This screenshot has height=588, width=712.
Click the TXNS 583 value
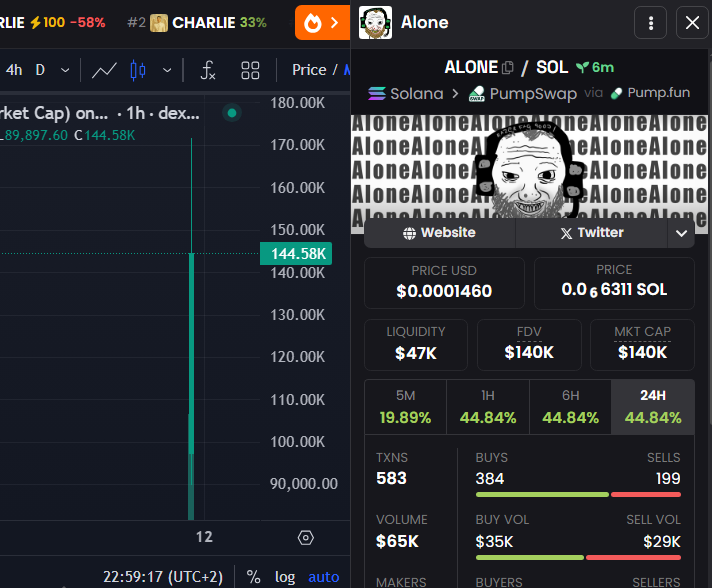[x=391, y=478]
